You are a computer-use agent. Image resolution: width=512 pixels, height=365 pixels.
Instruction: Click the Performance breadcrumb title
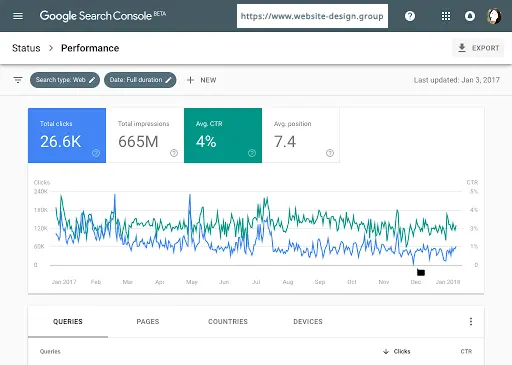(90, 48)
